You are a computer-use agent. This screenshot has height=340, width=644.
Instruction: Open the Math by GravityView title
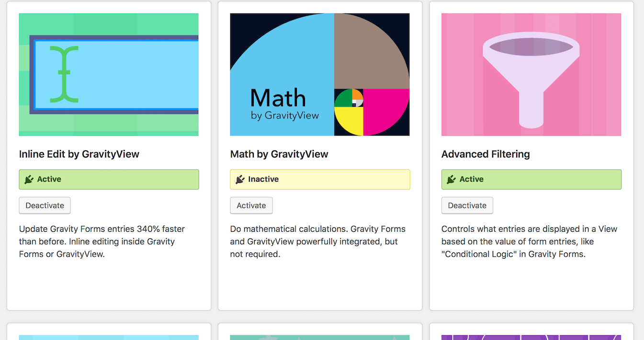point(279,154)
